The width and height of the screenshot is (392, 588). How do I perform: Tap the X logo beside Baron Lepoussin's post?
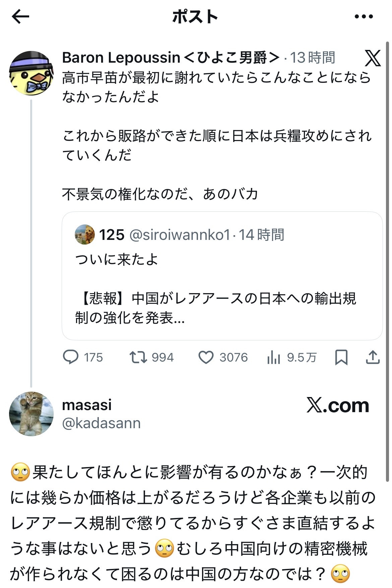[x=373, y=58]
